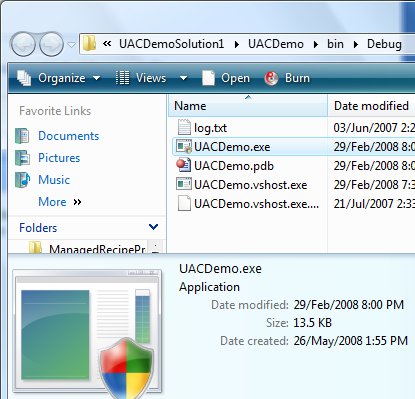The height and width of the screenshot is (399, 415).
Task: Select the UACDemo.vshost.exe file name
Action: [x=251, y=185]
